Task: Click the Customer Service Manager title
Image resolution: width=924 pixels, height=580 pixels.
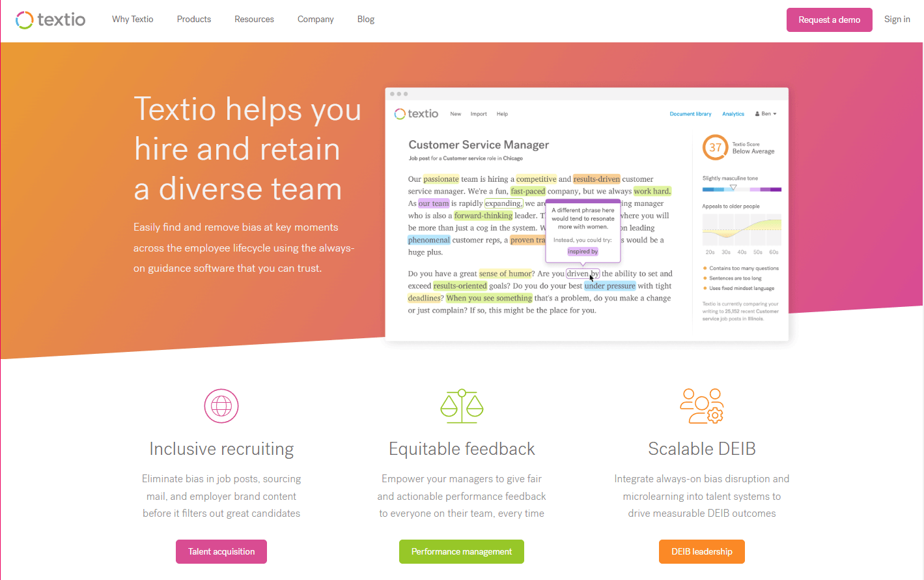Action: (479, 145)
